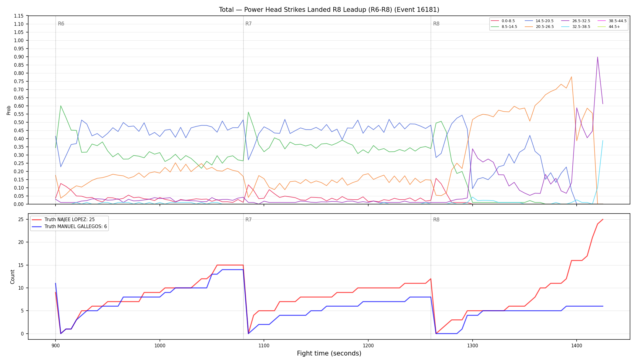The height and width of the screenshot is (364, 637).
Task: Click the Prob y-axis label
Action: point(9,110)
